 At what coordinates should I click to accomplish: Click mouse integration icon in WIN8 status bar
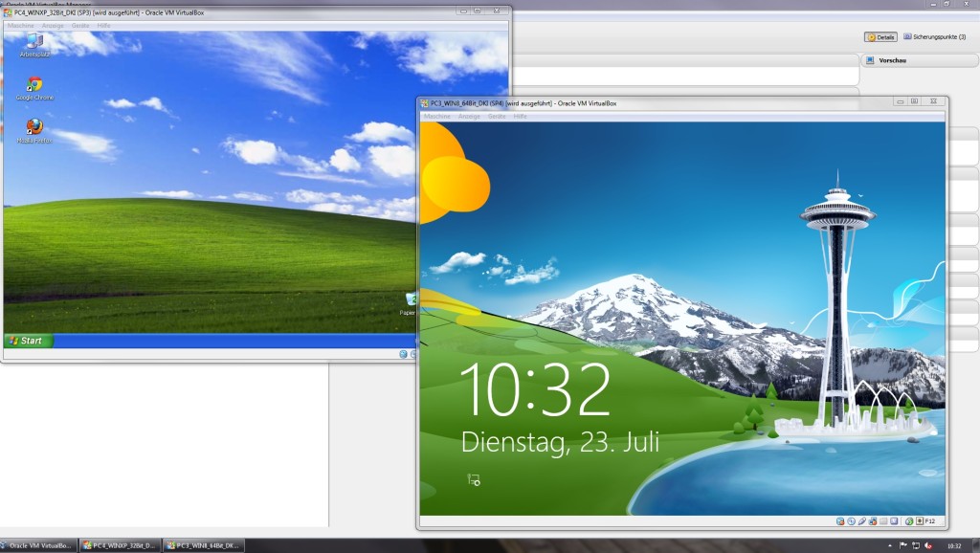(909, 521)
